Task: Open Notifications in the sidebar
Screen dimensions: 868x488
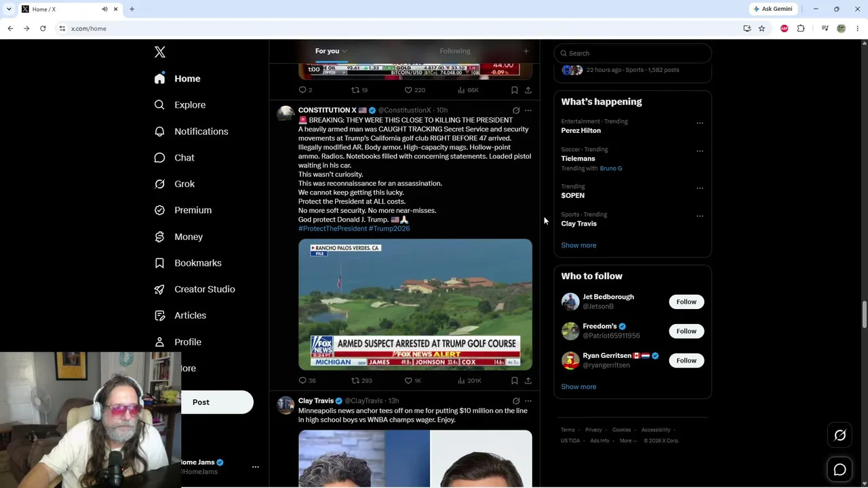Action: (x=191, y=131)
